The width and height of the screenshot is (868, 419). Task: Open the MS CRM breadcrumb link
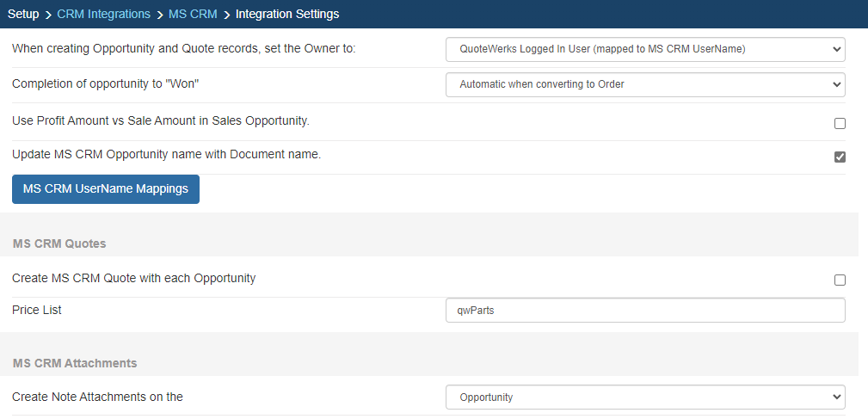coord(193,14)
